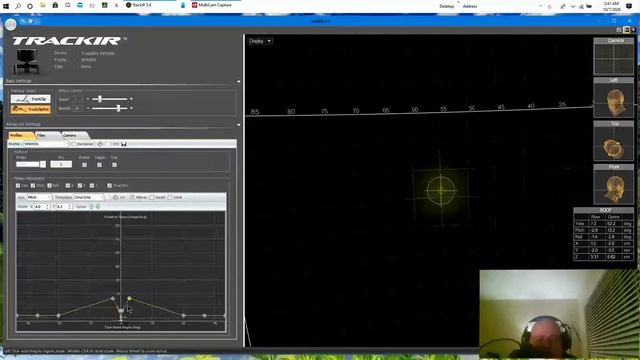Select the TrackClip tracking target
The image size is (640, 360).
click(31, 99)
